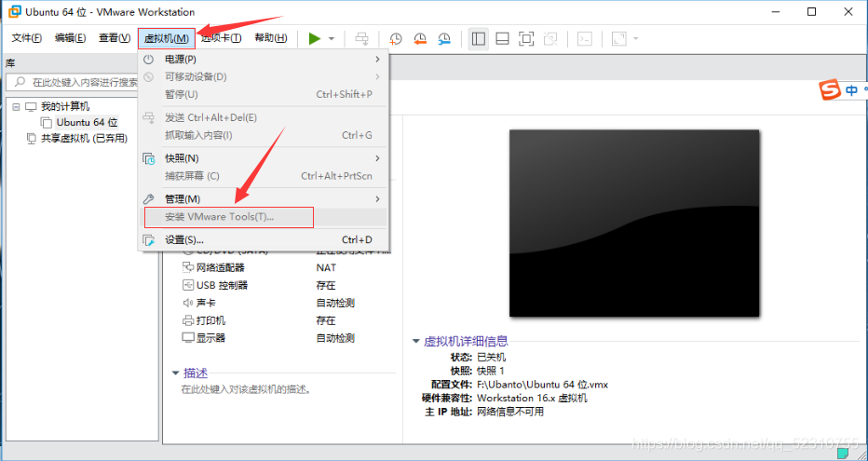The image size is (868, 461).
Task: Open the 查看(V) menu
Action: tap(114, 38)
